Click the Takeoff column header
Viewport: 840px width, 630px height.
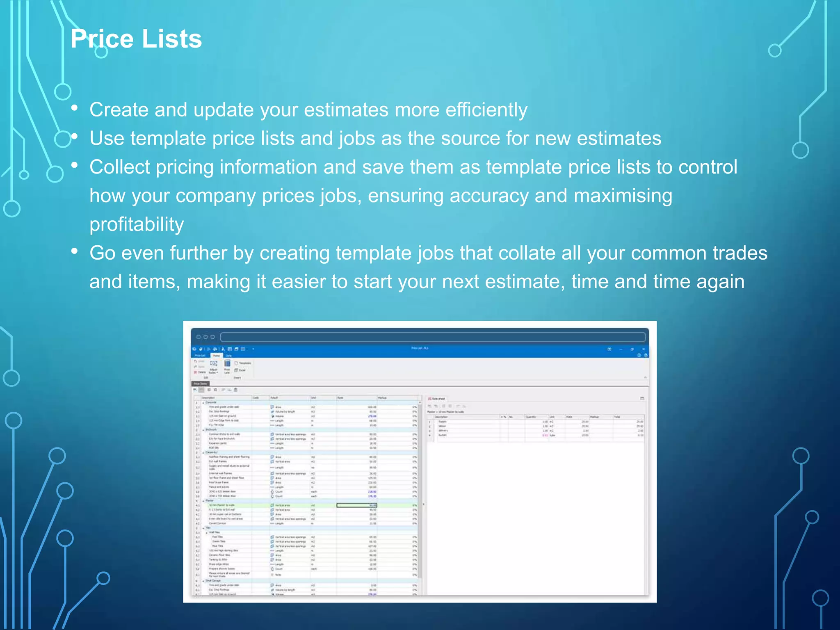point(290,398)
